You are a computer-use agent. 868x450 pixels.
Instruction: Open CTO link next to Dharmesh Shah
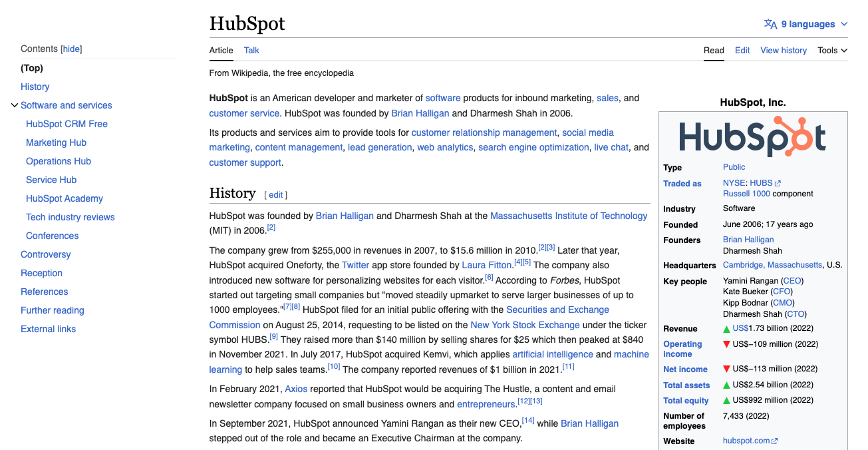(x=795, y=314)
